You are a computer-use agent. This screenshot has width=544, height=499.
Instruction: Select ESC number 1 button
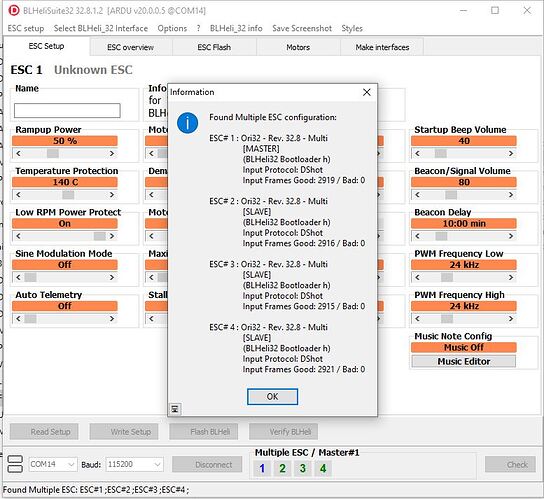(262, 468)
